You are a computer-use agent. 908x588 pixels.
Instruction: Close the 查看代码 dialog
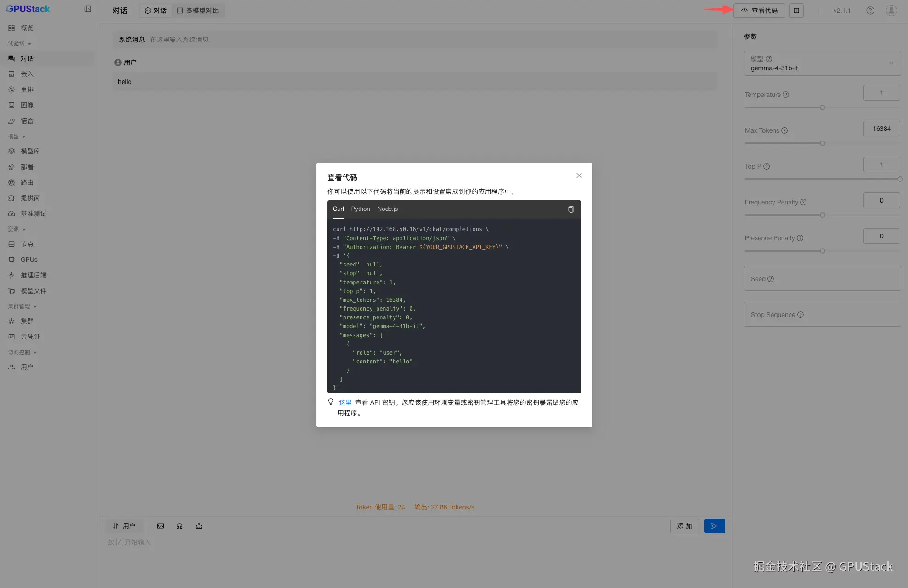579,175
